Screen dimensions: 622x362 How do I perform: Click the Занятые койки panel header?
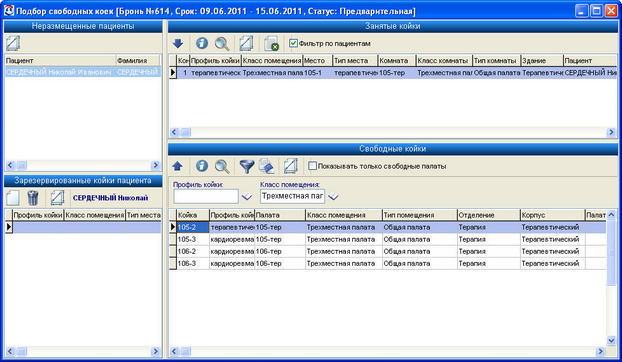393,26
